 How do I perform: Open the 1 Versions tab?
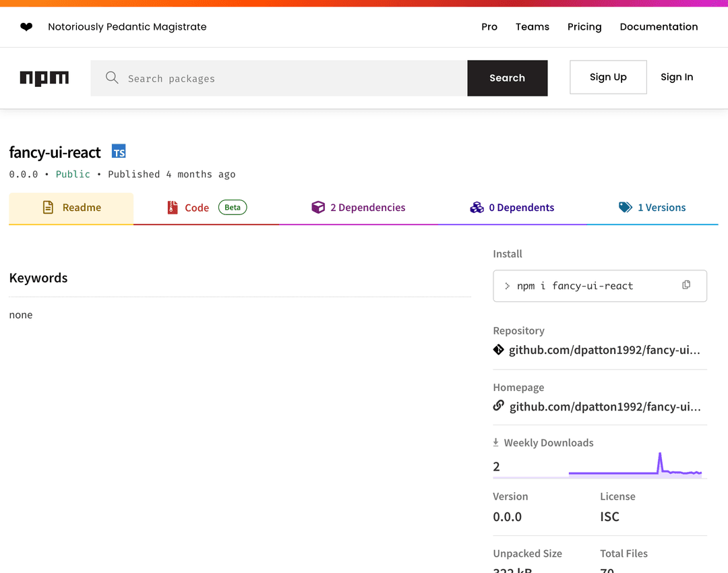click(653, 208)
